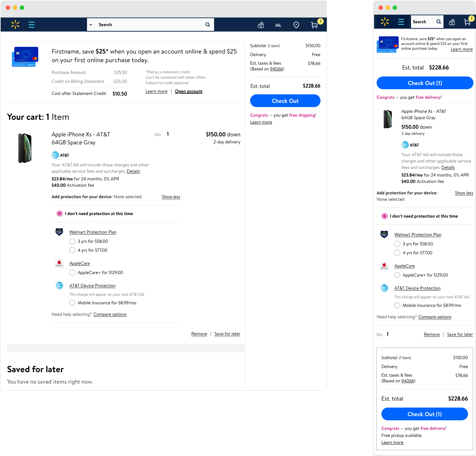Open the cart icon in the wide desktop header

click(314, 25)
